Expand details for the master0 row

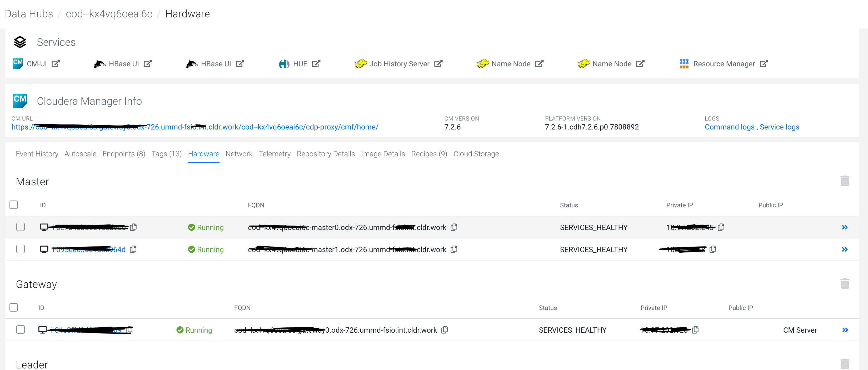coord(845,227)
